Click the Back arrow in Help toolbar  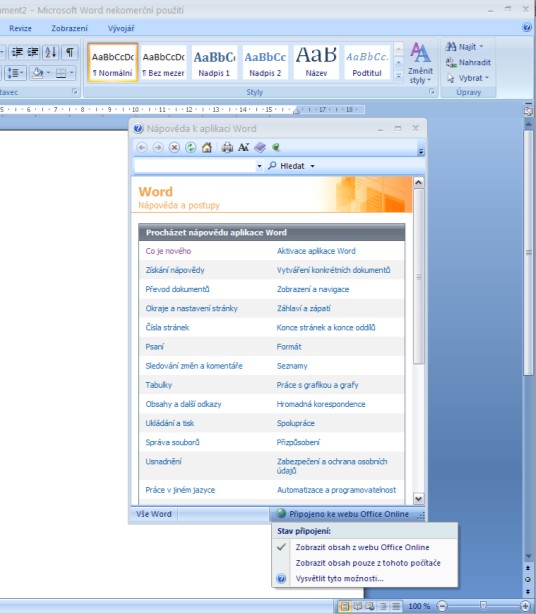(x=142, y=147)
